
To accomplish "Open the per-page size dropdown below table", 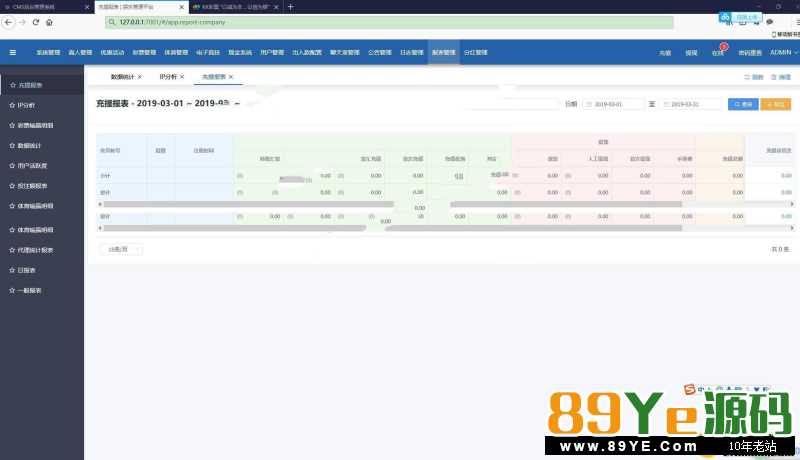I will (121, 249).
